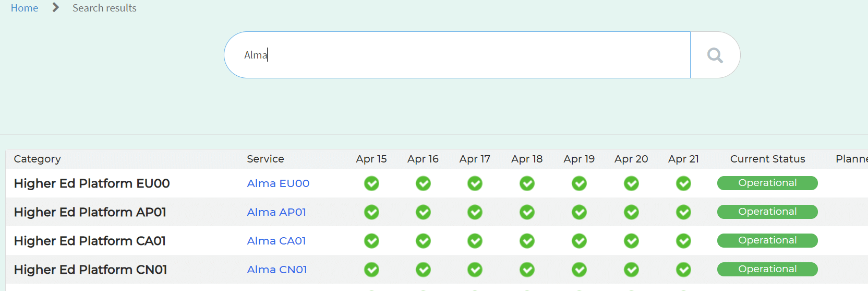The width and height of the screenshot is (868, 291).
Task: Open the Alma CA01 service link
Action: tap(276, 241)
